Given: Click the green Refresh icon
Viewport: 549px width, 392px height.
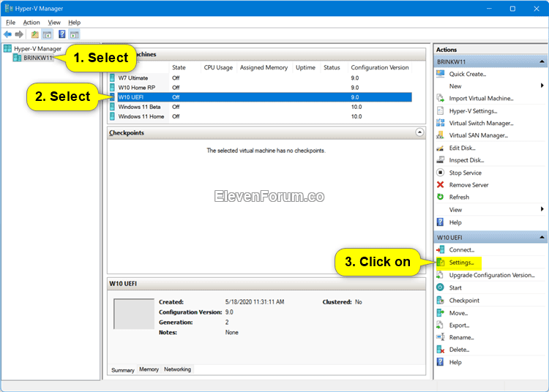Looking at the screenshot, I should click(x=440, y=197).
